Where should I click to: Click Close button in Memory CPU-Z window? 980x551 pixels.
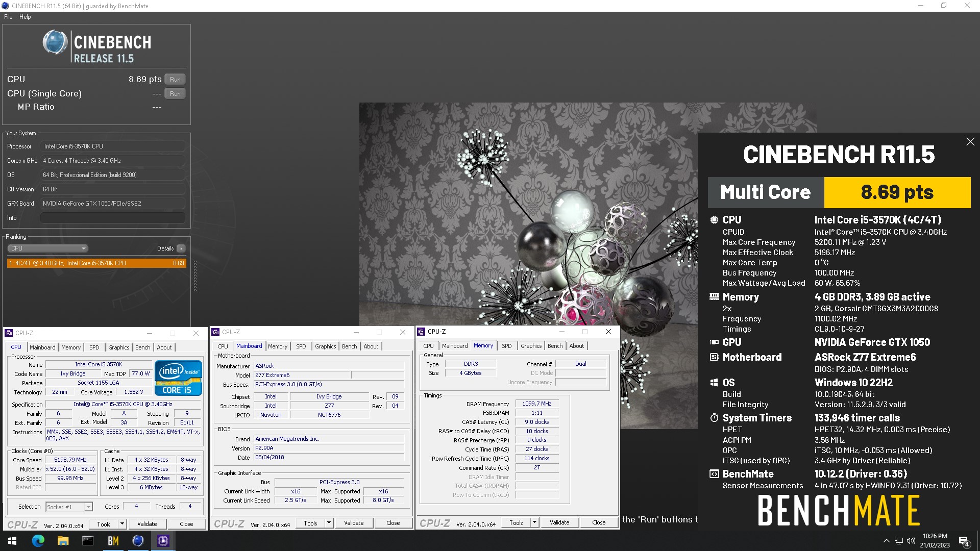tap(599, 522)
